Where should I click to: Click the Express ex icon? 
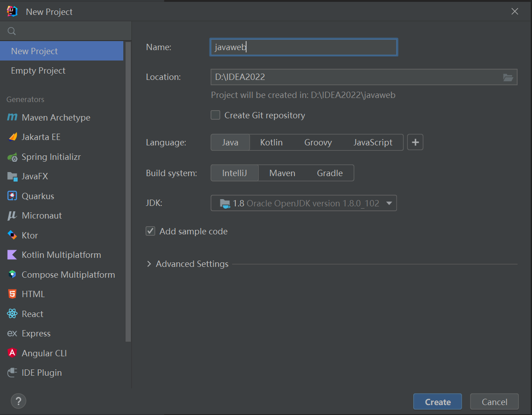tap(12, 334)
